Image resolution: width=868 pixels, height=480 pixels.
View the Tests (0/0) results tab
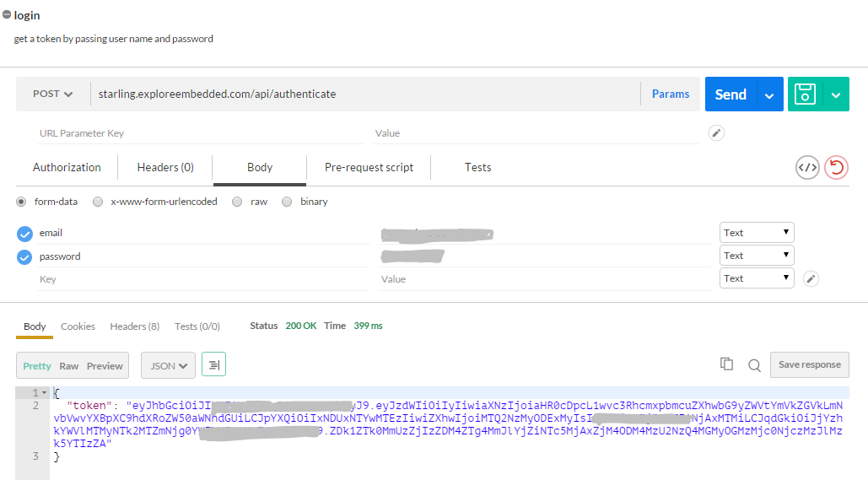197,326
